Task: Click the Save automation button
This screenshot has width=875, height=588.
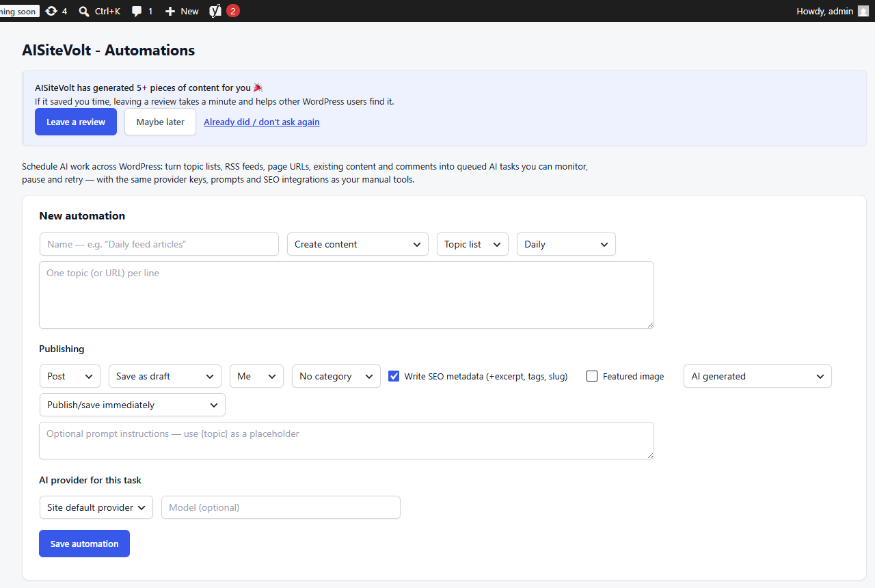Action: (x=84, y=544)
